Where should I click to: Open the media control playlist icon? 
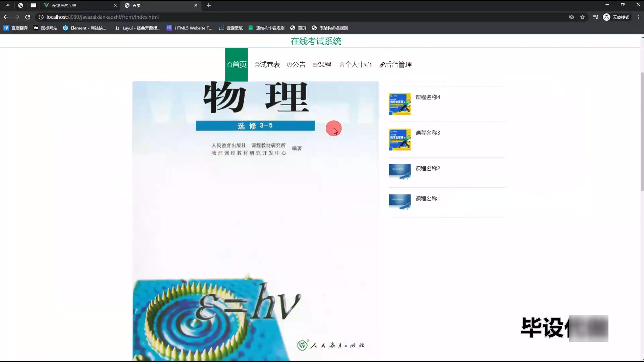coord(595,17)
